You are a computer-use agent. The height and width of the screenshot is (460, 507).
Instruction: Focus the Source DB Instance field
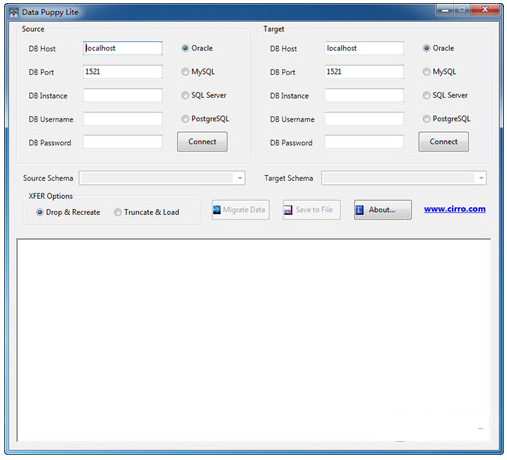coord(123,95)
